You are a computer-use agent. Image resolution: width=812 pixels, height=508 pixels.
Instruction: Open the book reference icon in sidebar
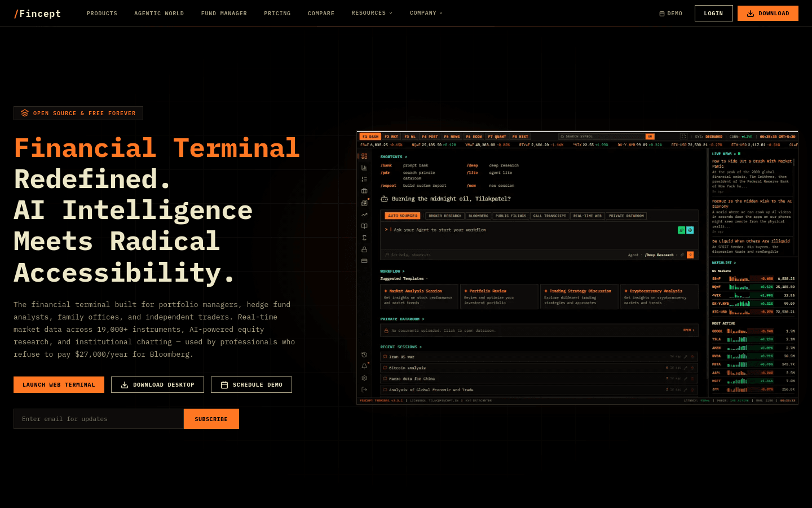tap(364, 226)
